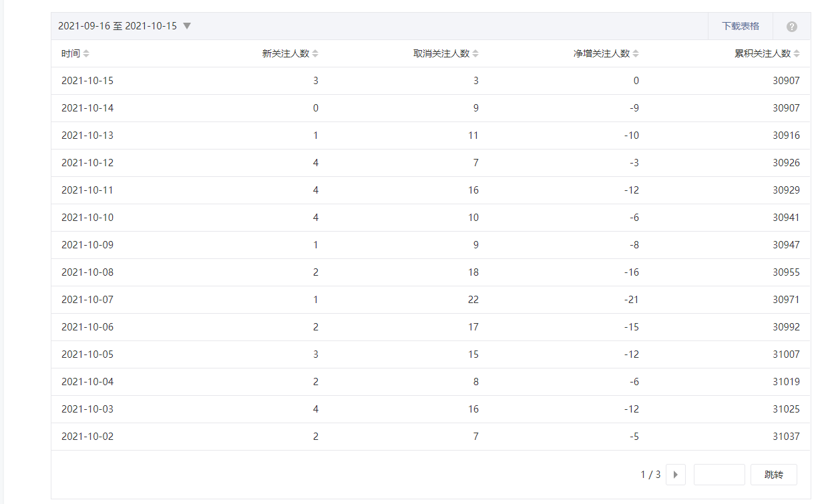Click the 累积关注人数 header label
The image size is (826, 504).
pyautogui.click(x=762, y=54)
